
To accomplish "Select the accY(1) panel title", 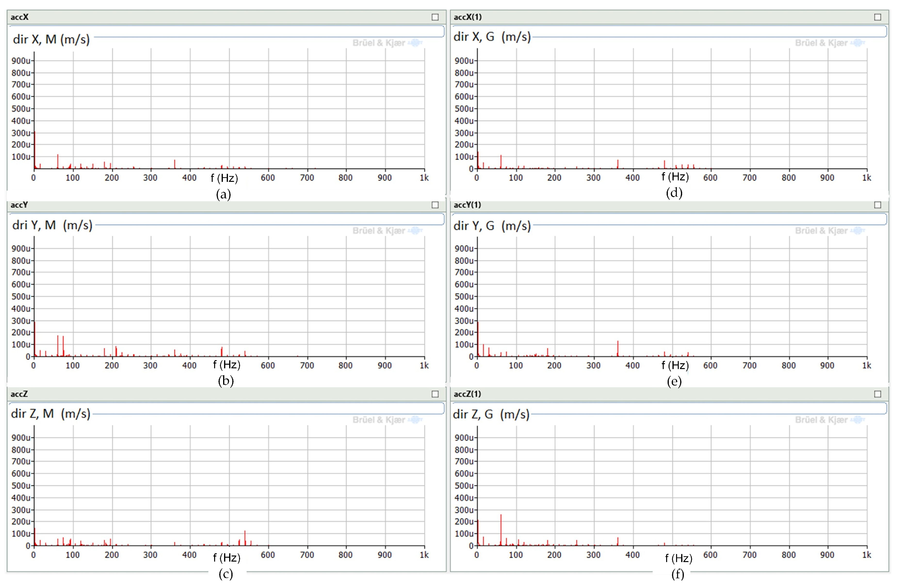I will click(467, 205).
